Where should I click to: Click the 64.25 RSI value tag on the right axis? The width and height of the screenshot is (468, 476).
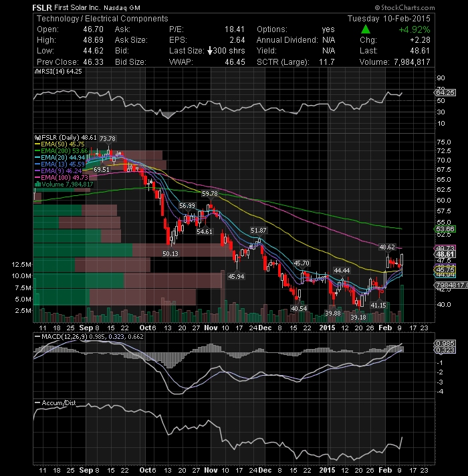(445, 92)
